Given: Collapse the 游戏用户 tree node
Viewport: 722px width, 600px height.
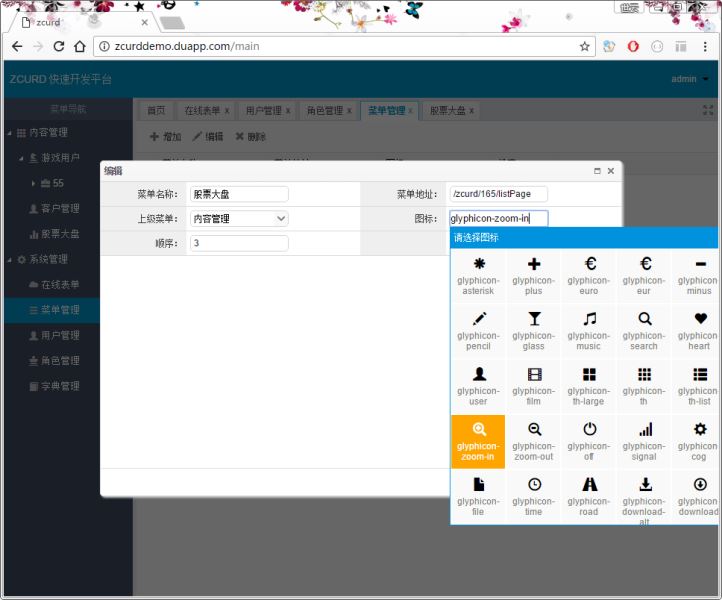Looking at the screenshot, I should (x=21, y=158).
